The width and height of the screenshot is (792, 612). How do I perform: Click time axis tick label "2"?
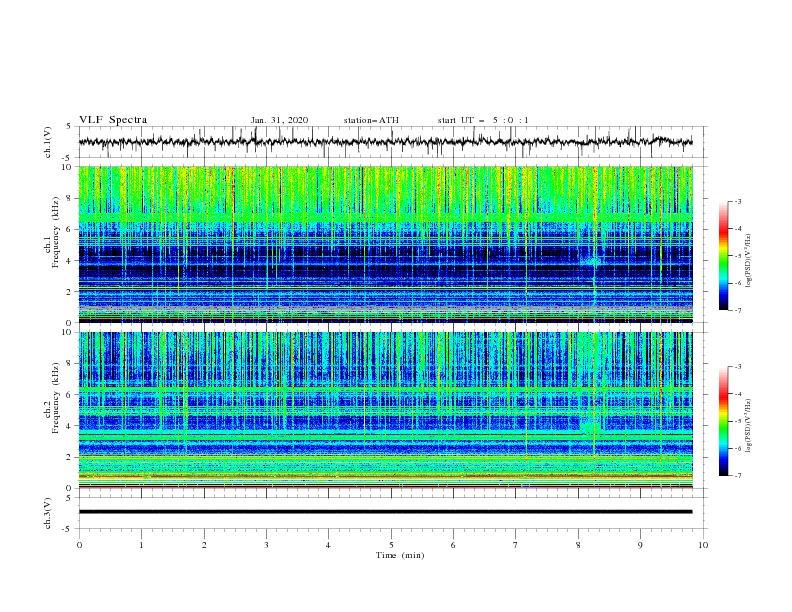click(204, 545)
